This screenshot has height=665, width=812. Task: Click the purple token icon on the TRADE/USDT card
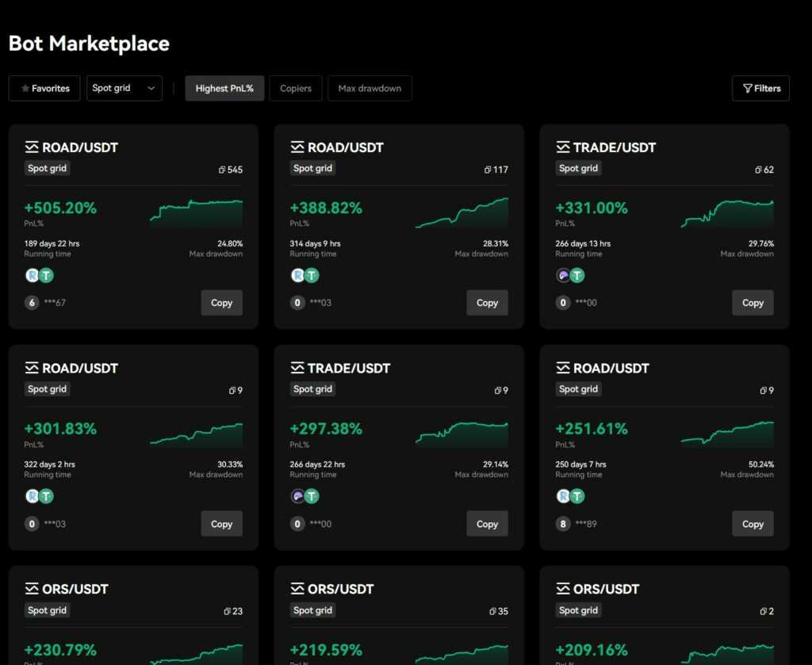[x=563, y=275]
